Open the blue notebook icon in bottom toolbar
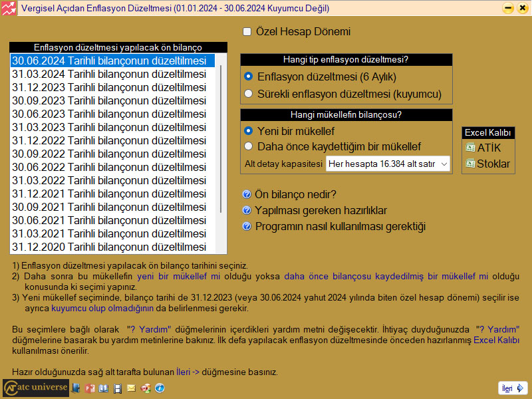The width and height of the screenshot is (532, 399). pos(76,388)
